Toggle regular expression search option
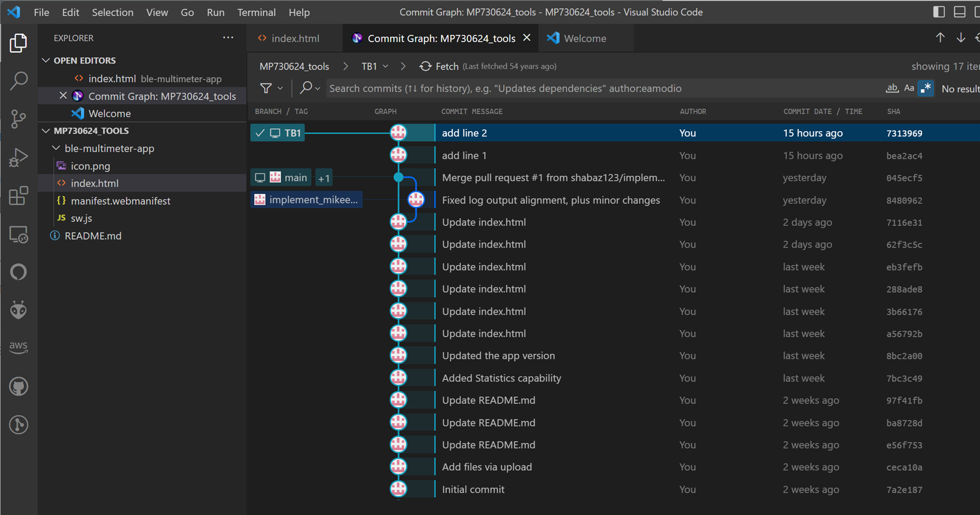980x515 pixels. pos(926,88)
